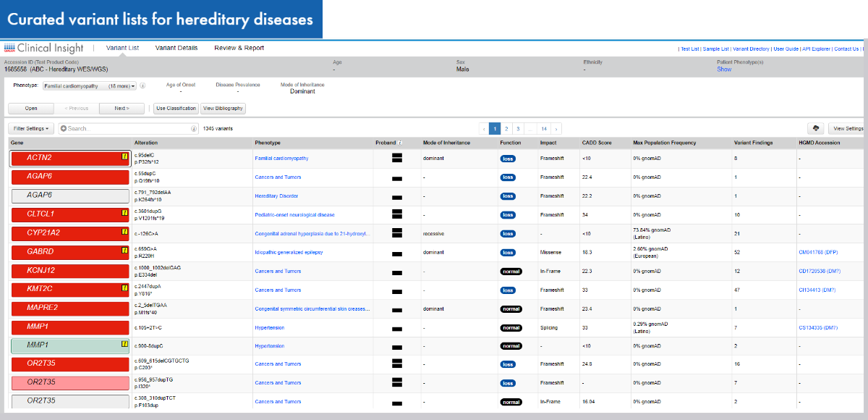Click the Use Classification button
This screenshot has width=868, height=420.
(176, 109)
